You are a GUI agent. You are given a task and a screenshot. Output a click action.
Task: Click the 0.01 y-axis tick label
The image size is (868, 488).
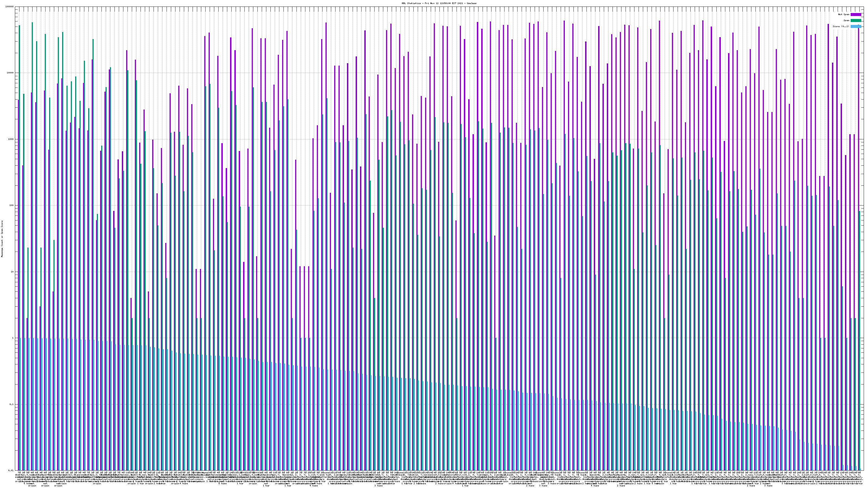(11, 470)
